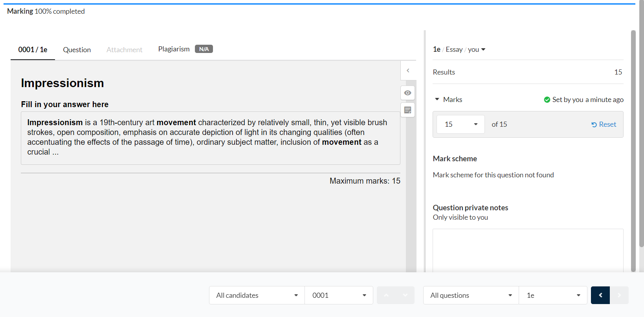This screenshot has height=317, width=644.
Task: Open the All candidates dropdown
Action: point(257,295)
